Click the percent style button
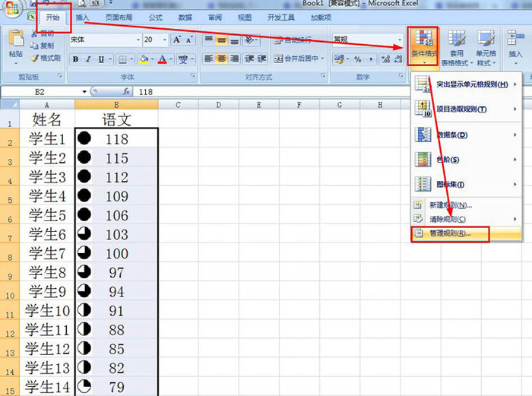The width and height of the screenshot is (532, 396). click(x=357, y=59)
